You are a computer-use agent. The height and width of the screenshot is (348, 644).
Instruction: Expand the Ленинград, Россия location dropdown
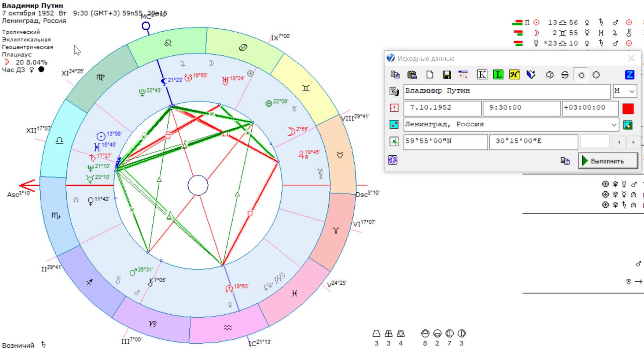614,125
